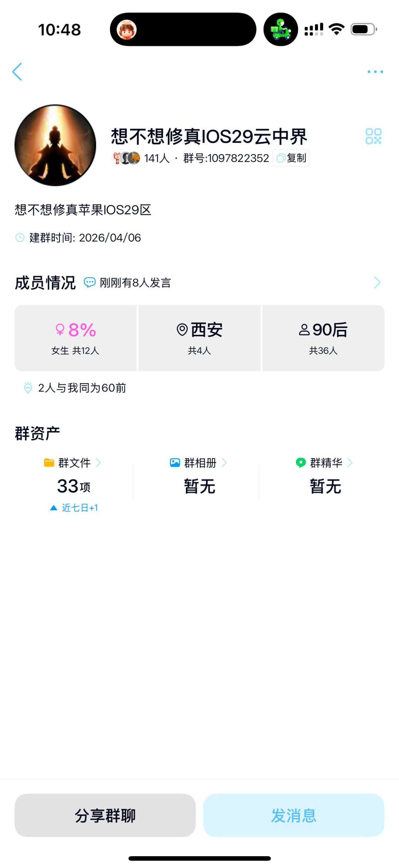
Task: Expand the 群文件 chevron arrow
Action: (x=98, y=463)
